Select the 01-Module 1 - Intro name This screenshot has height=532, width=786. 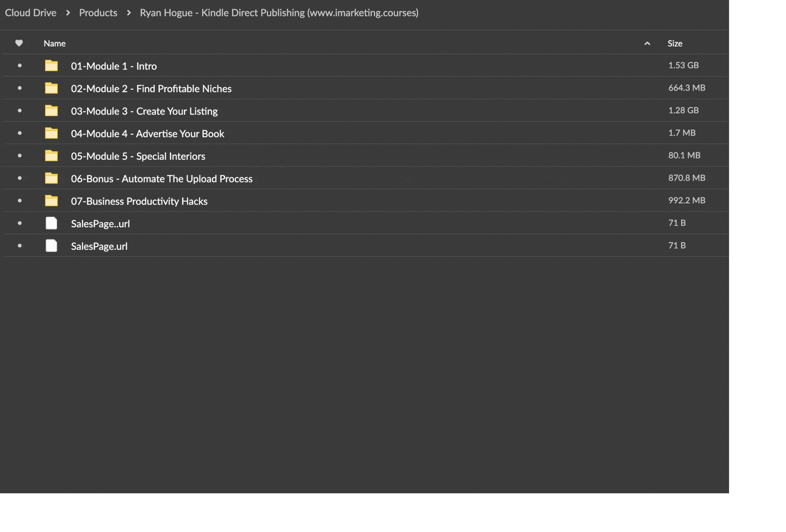point(114,66)
